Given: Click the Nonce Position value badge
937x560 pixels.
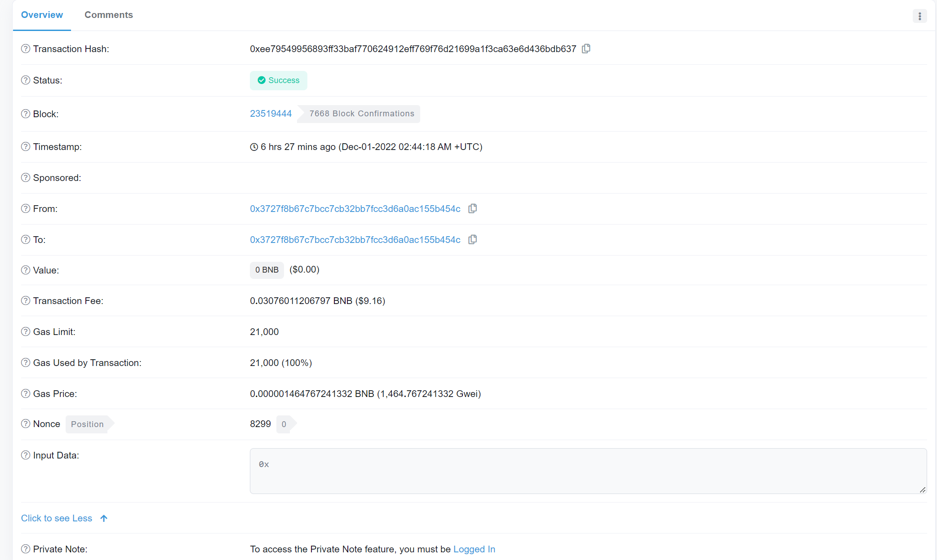Looking at the screenshot, I should (283, 423).
